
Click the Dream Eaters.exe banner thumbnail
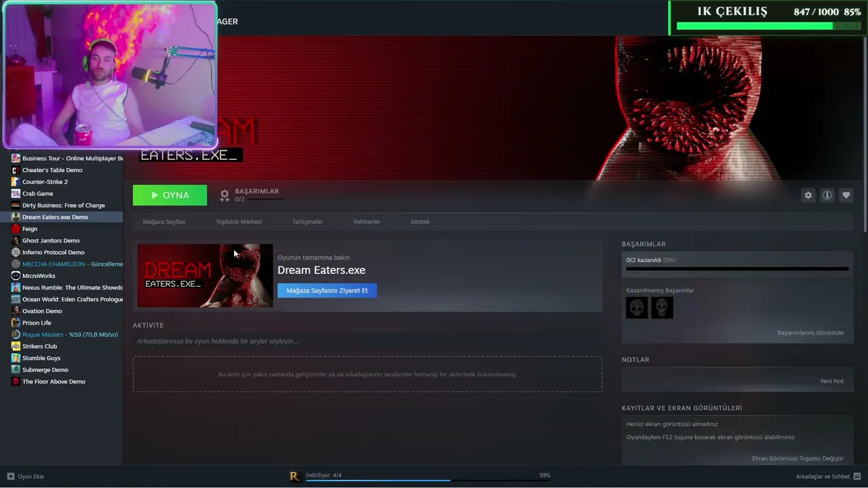205,276
